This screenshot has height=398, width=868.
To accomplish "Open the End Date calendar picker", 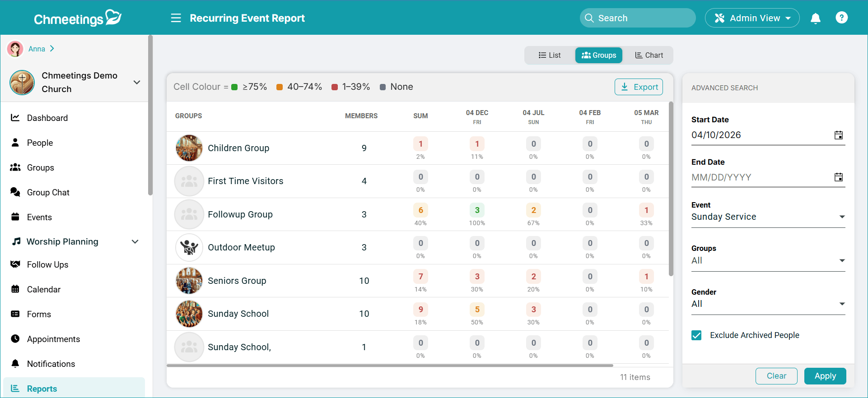I will point(839,177).
